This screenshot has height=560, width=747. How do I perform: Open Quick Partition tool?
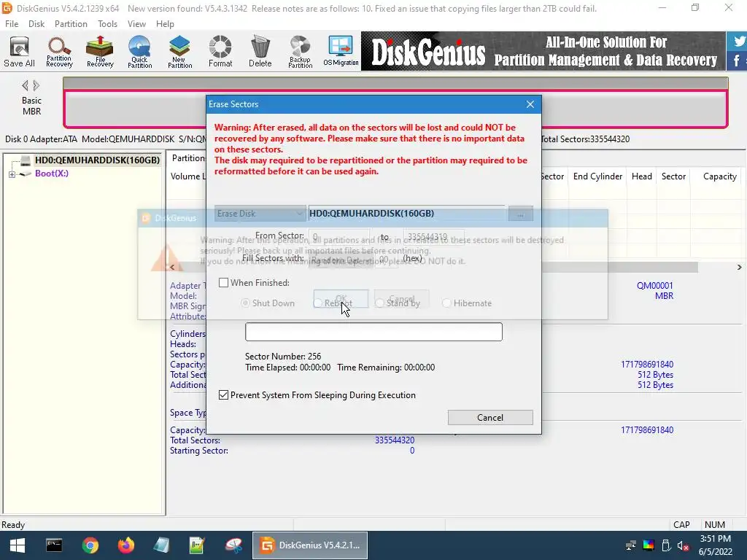[x=139, y=52]
